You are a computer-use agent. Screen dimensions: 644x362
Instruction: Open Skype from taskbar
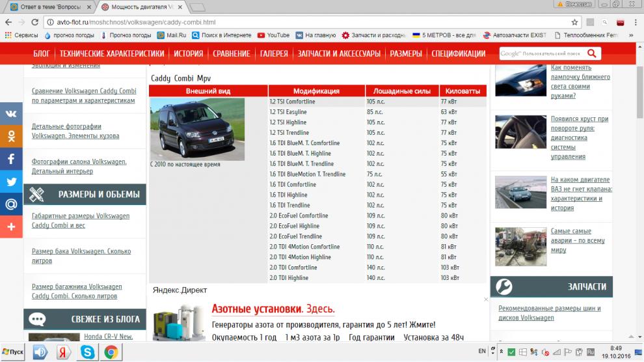pyautogui.click(x=87, y=352)
